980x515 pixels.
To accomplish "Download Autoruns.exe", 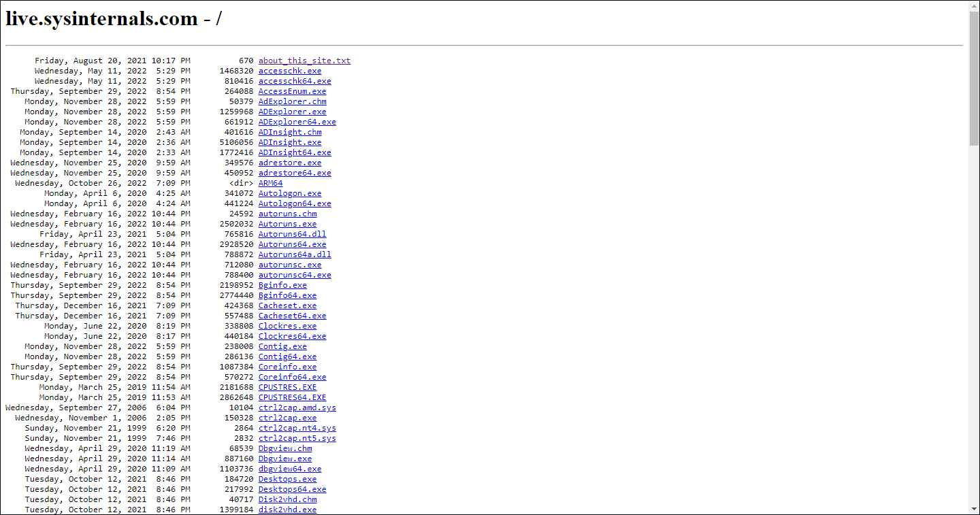I will click(287, 223).
